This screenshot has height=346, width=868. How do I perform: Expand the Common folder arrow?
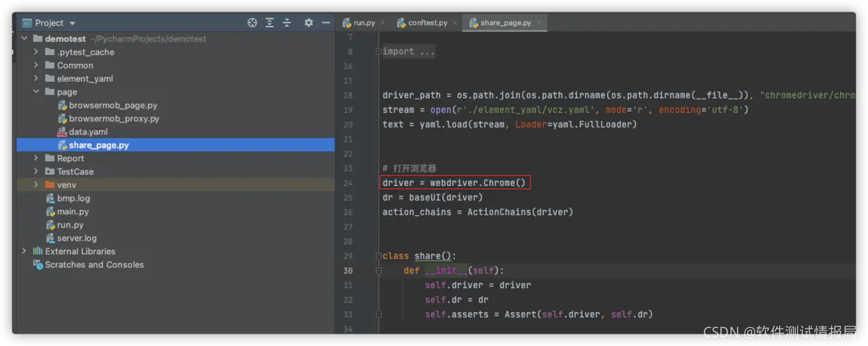36,65
